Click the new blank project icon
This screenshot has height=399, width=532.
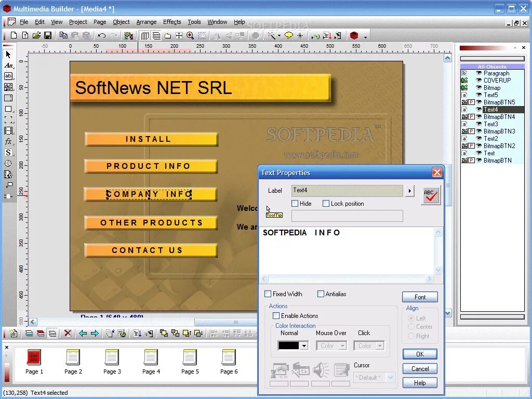tap(14, 35)
